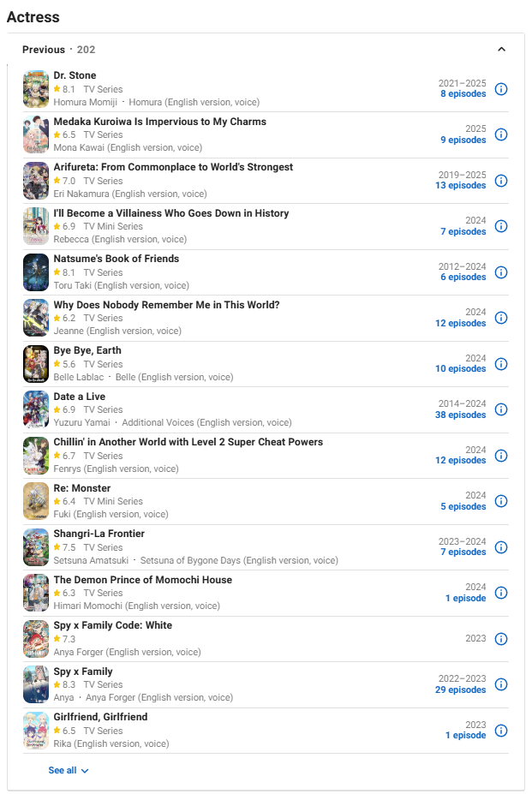Collapse the Previous credits section chevron
The width and height of the screenshot is (532, 794).
click(x=501, y=50)
